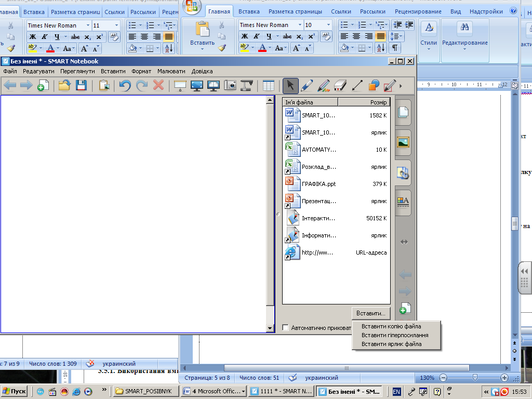The height and width of the screenshot is (399, 532).
Task: Move sidebar to other side arrow
Action: [x=404, y=242]
